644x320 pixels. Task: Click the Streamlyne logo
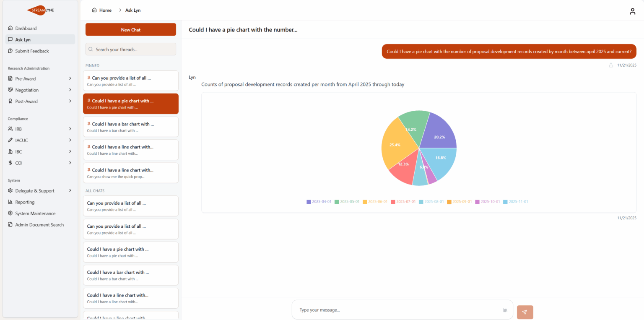pos(40,10)
